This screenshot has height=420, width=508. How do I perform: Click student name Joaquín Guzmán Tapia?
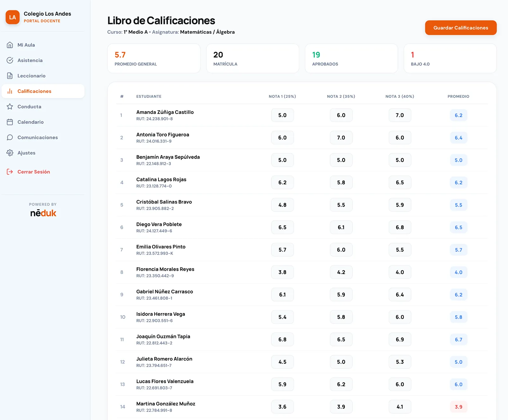coord(163,337)
